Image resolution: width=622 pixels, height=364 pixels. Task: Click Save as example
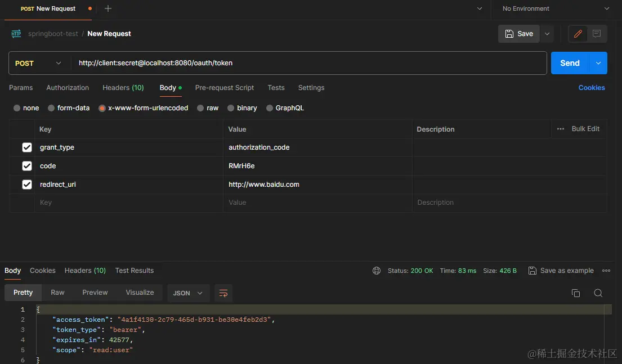coord(561,271)
